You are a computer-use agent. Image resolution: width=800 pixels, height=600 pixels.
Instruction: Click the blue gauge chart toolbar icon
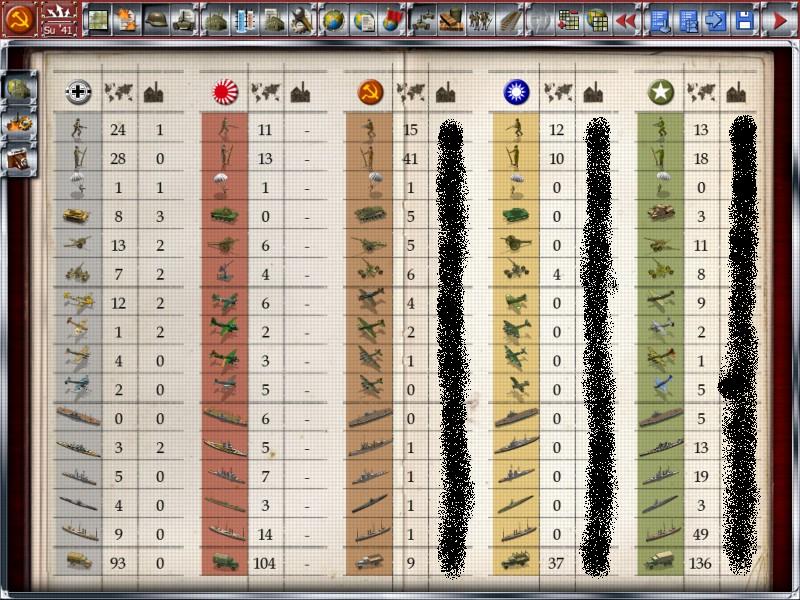pos(244,20)
